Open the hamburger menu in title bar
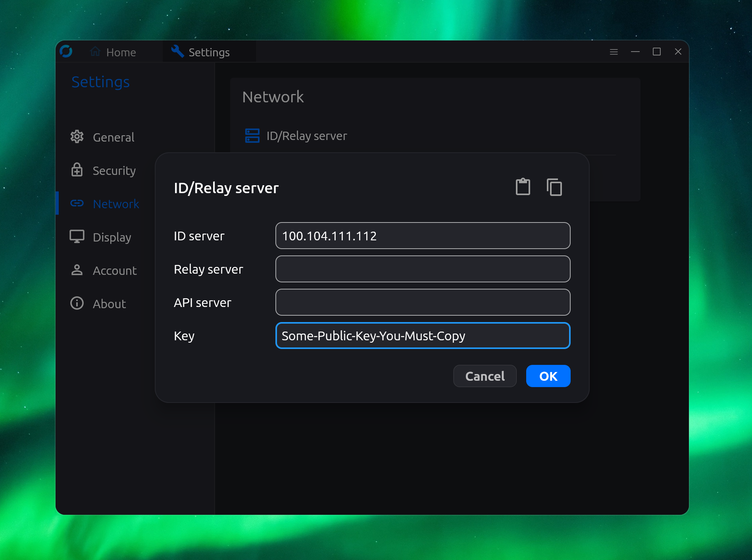This screenshot has width=752, height=560. (614, 52)
